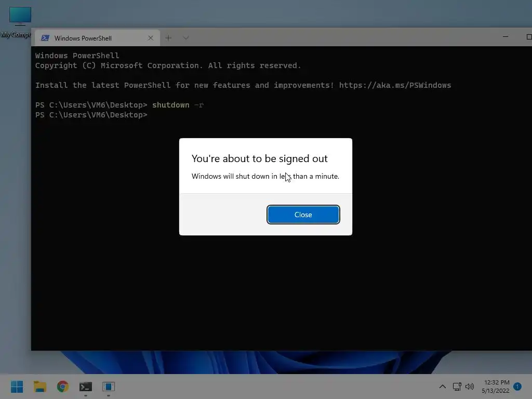Close the Windows PowerShell tab
The width and height of the screenshot is (532, 399).
pos(151,38)
